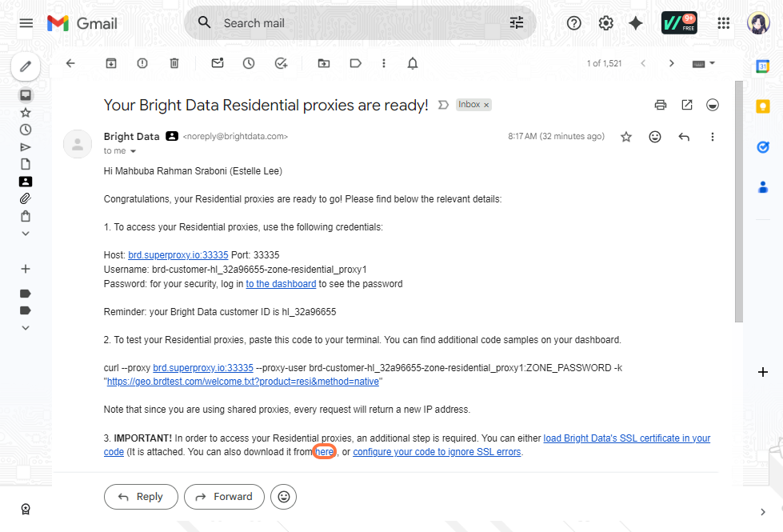Snooze this email with the clock icon
Viewport: 783px width, 532px height.
tap(249, 63)
